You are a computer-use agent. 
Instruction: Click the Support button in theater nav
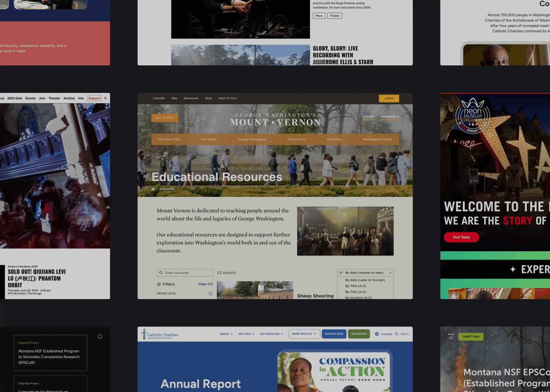pos(94,98)
